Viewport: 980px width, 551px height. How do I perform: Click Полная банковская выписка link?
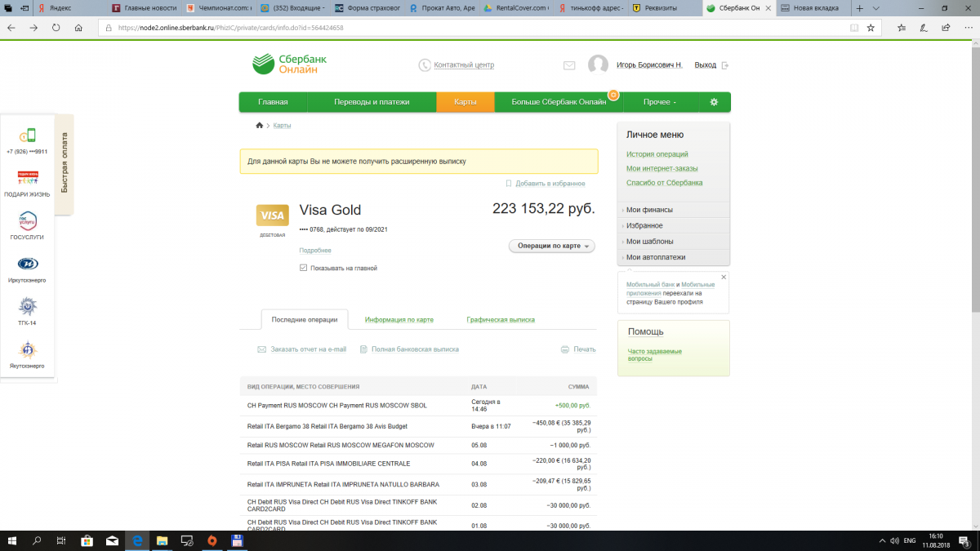(x=415, y=349)
